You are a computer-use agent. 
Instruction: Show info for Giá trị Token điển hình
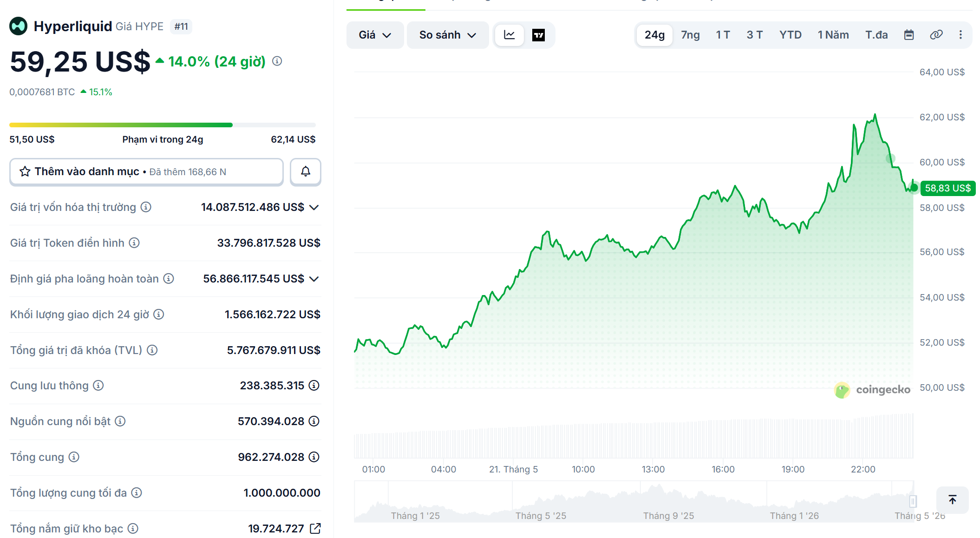[x=134, y=243]
